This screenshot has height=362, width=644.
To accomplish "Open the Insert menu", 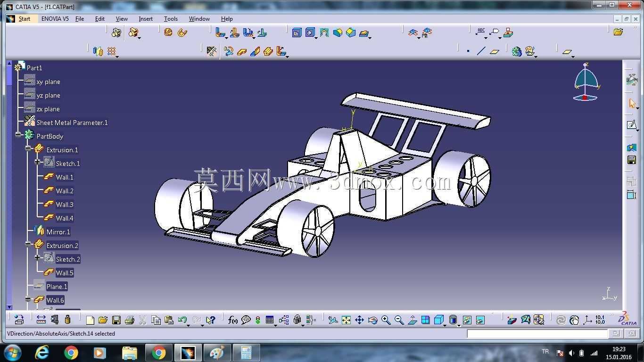I will click(x=146, y=19).
